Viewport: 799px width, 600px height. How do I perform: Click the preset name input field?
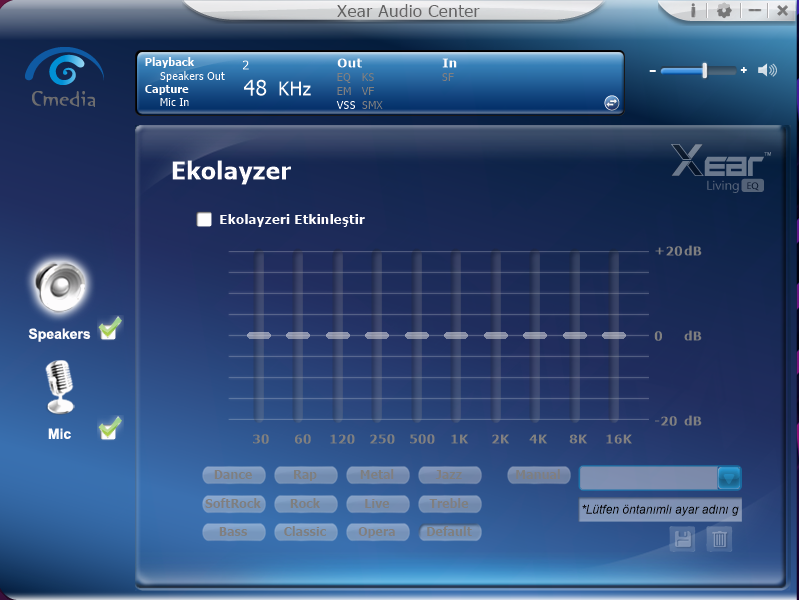tap(660, 510)
